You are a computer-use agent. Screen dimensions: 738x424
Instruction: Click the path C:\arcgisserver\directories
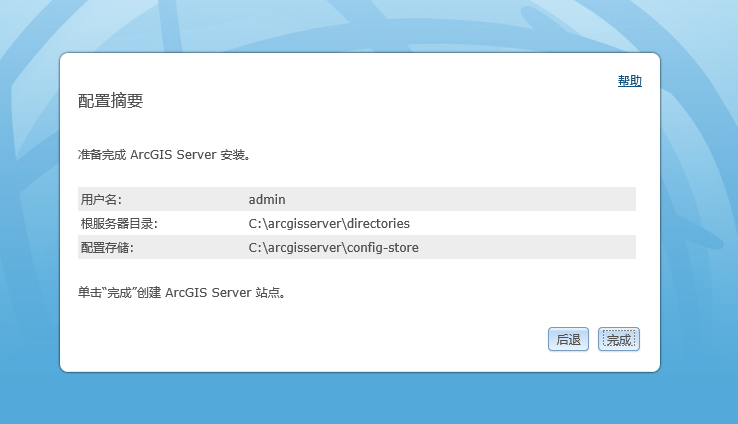[329, 224]
